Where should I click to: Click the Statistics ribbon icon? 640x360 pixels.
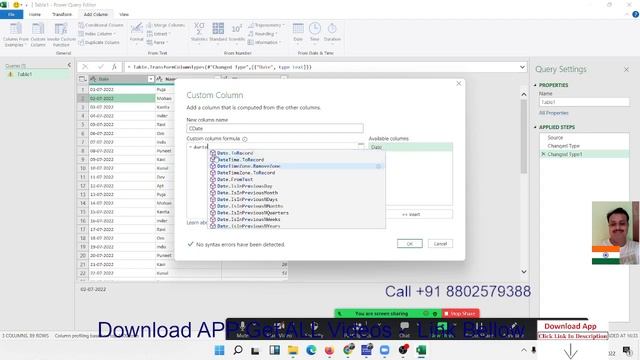coord(199,33)
